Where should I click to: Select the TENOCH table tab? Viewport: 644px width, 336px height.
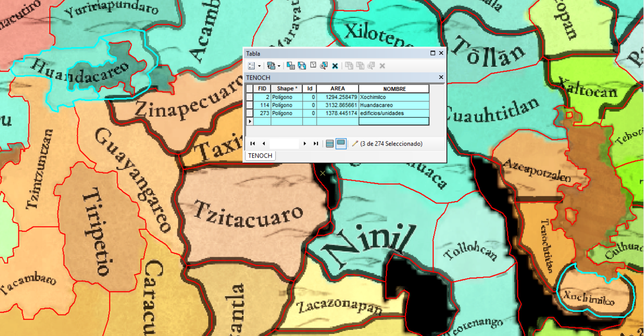point(260,156)
